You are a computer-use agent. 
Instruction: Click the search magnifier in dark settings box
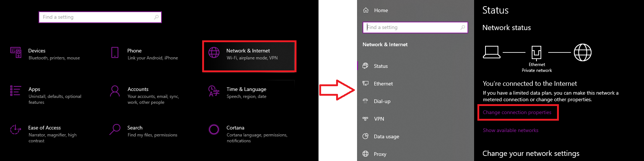pos(156,17)
